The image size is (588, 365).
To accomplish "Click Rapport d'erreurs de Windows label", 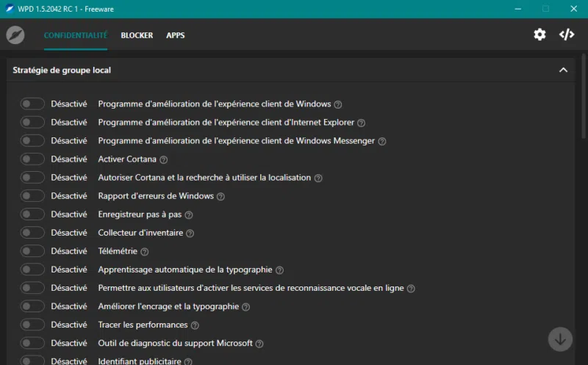I will 156,195.
